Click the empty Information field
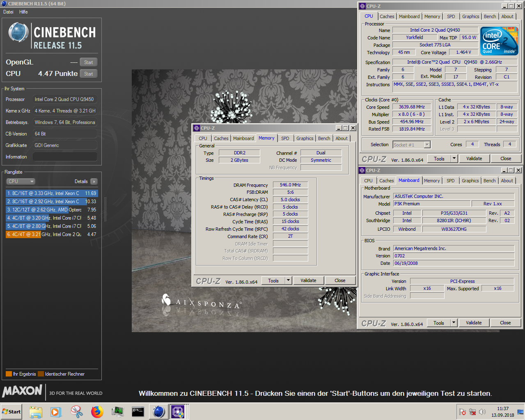This screenshot has width=525, height=420. coord(65,157)
